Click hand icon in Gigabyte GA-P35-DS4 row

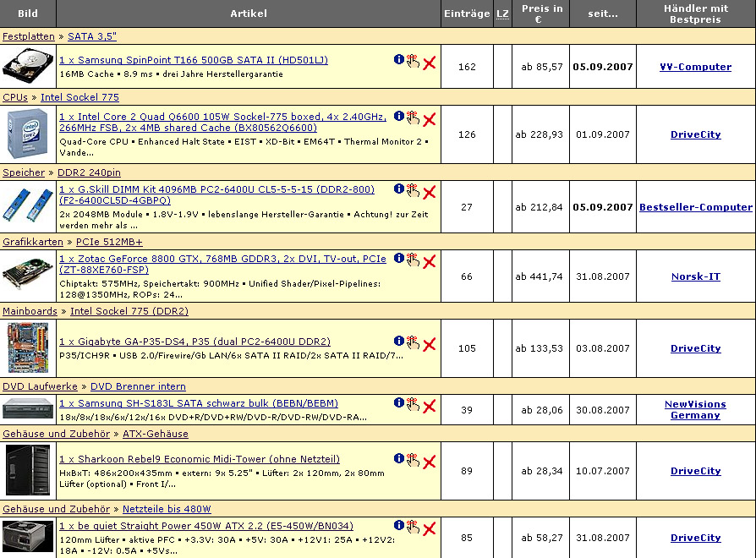click(x=413, y=342)
